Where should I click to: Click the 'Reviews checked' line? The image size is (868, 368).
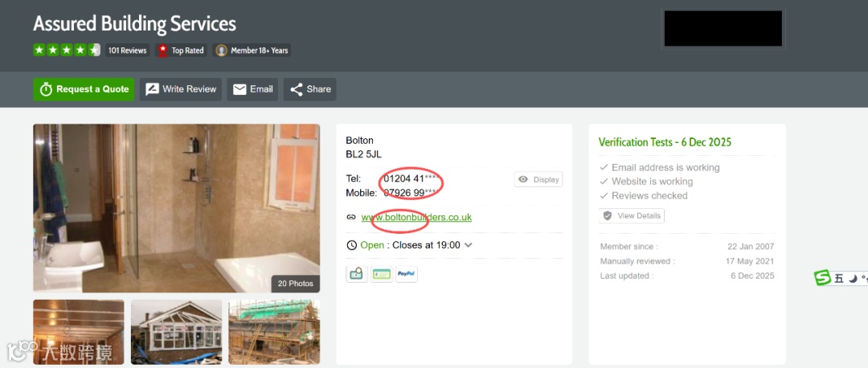(x=644, y=195)
